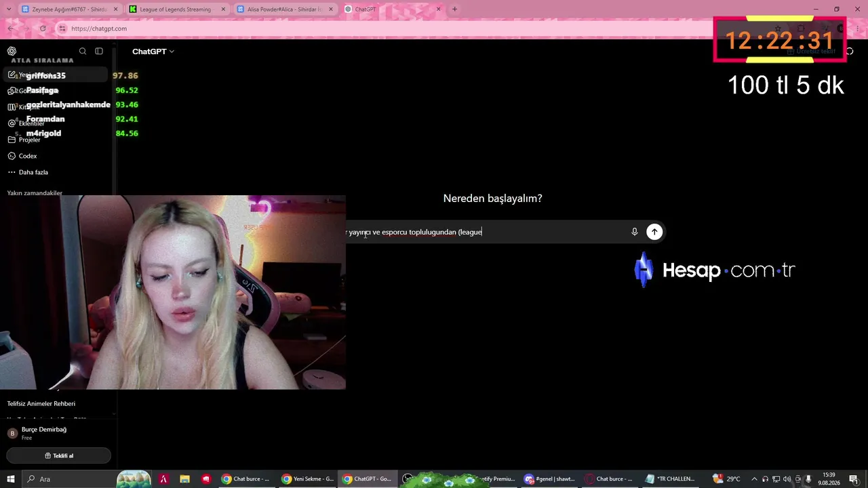Open the Burçe Demirbağ account menu
This screenshot has width=868, height=488.
(58, 433)
